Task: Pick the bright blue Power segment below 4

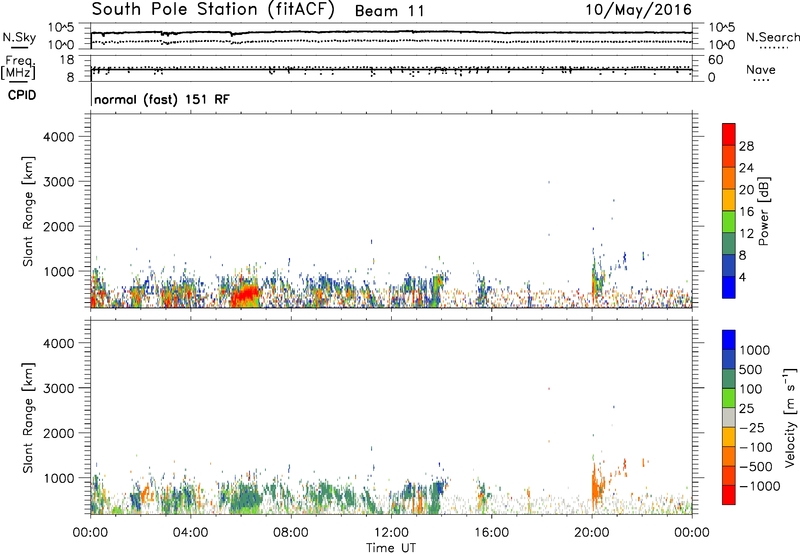Action: click(729, 287)
